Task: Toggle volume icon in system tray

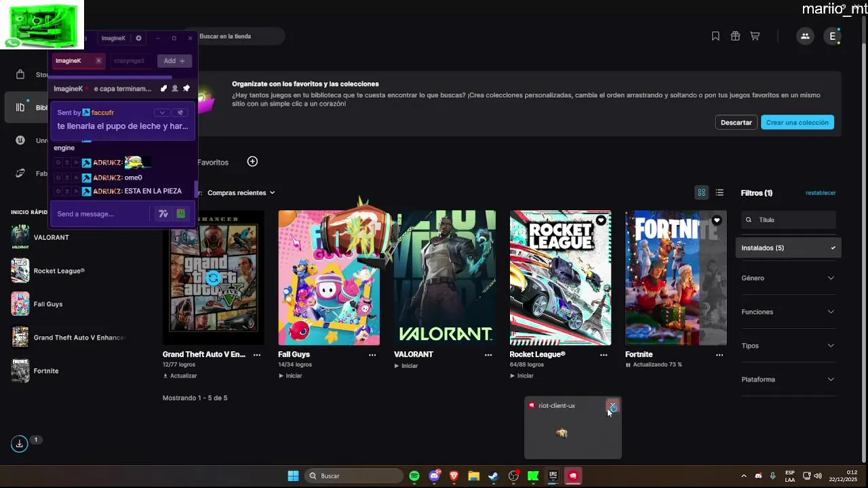Action: point(817,476)
